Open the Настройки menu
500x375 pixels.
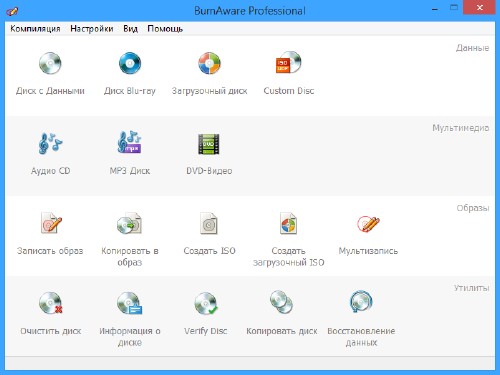(92, 29)
